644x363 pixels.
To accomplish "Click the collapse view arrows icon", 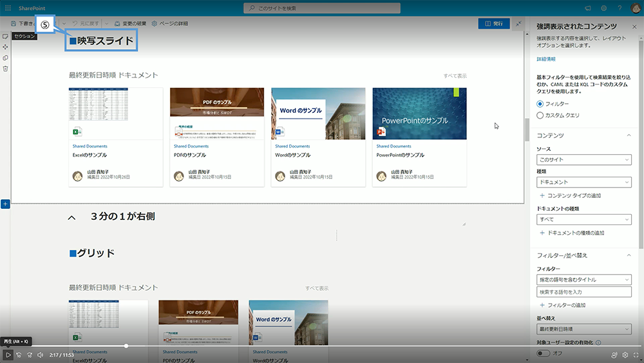I will click(x=519, y=23).
